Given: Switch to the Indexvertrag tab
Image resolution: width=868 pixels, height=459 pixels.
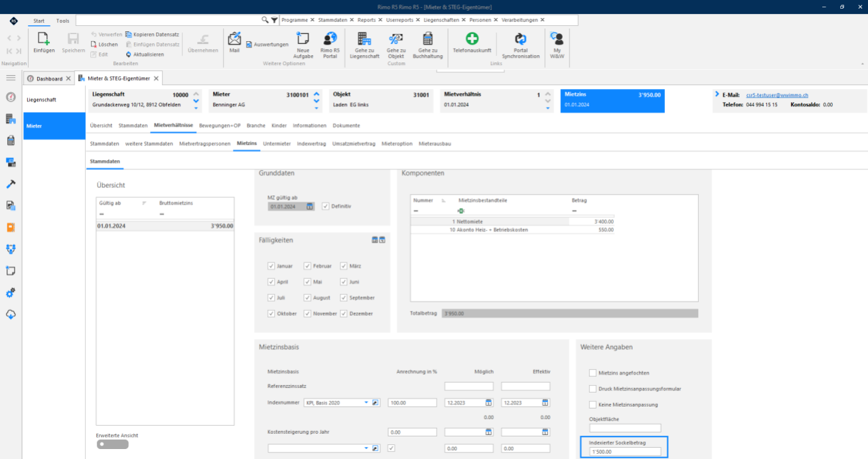Looking at the screenshot, I should tap(311, 143).
